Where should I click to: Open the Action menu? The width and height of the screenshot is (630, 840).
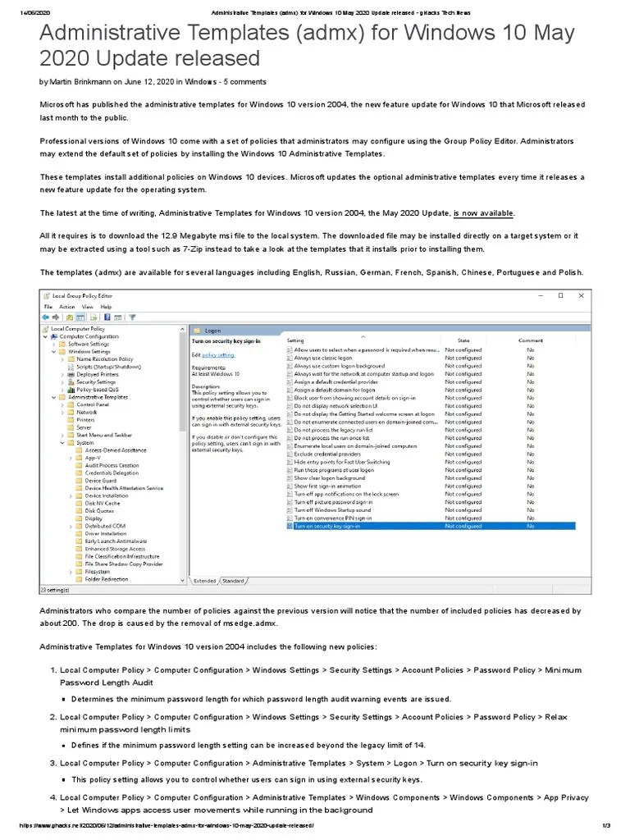click(67, 307)
